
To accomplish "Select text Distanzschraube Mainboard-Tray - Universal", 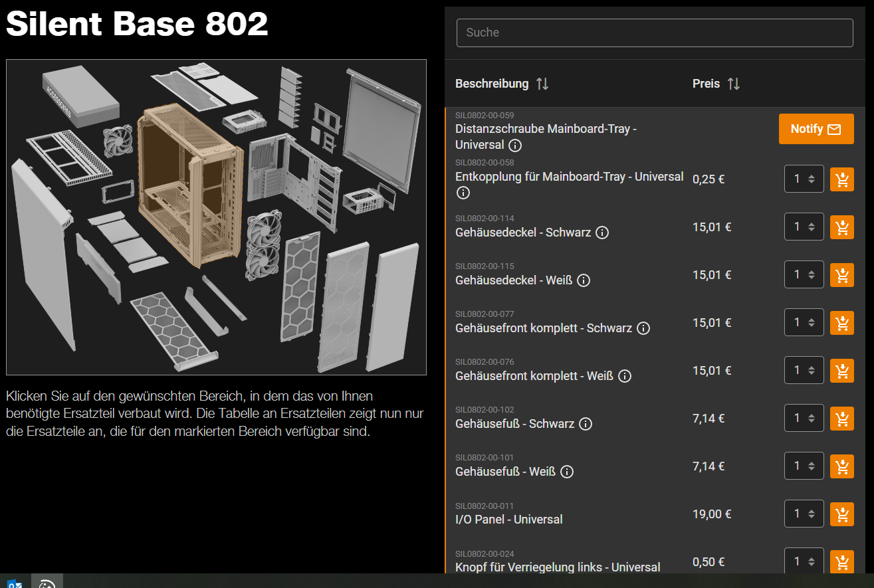I will coord(546,137).
